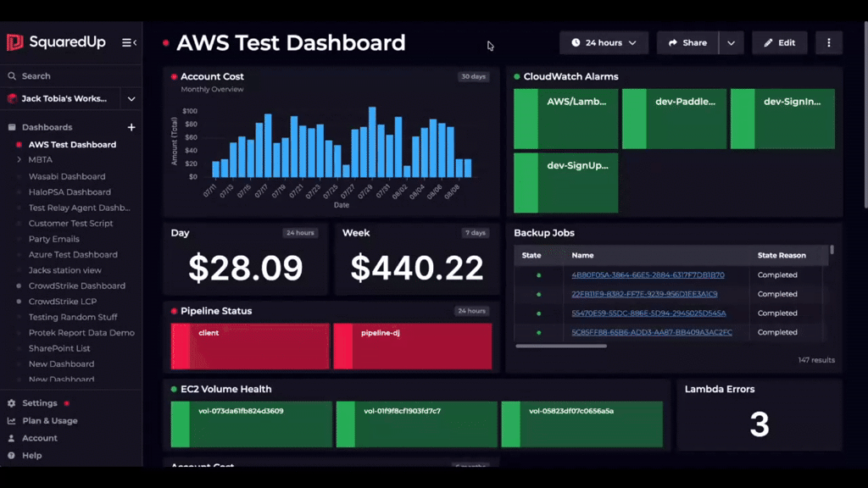Click the dev-SignIn... alarm tile
This screenshot has height=488, width=868.
coord(782,119)
